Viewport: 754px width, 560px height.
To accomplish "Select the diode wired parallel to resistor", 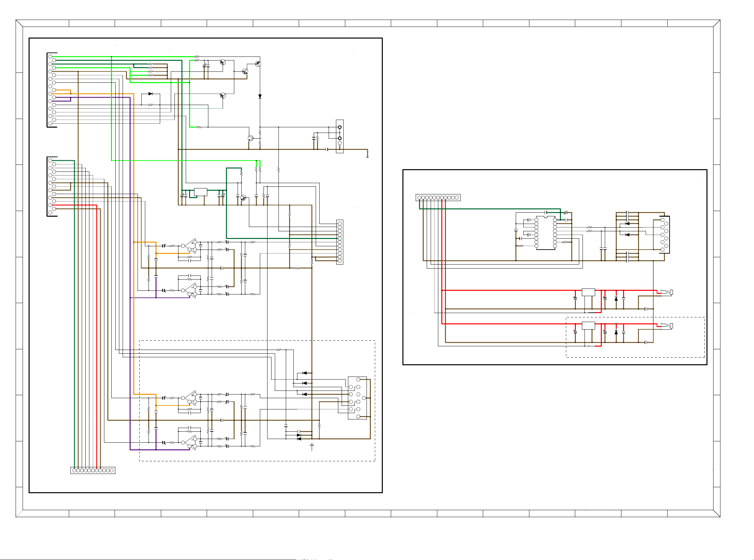I will coord(151,94).
